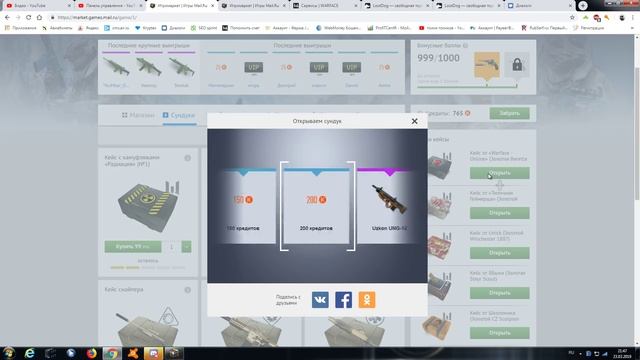
Task: Open the Приложения bookmarks shortcut
Action: pyautogui.click(x=20, y=28)
